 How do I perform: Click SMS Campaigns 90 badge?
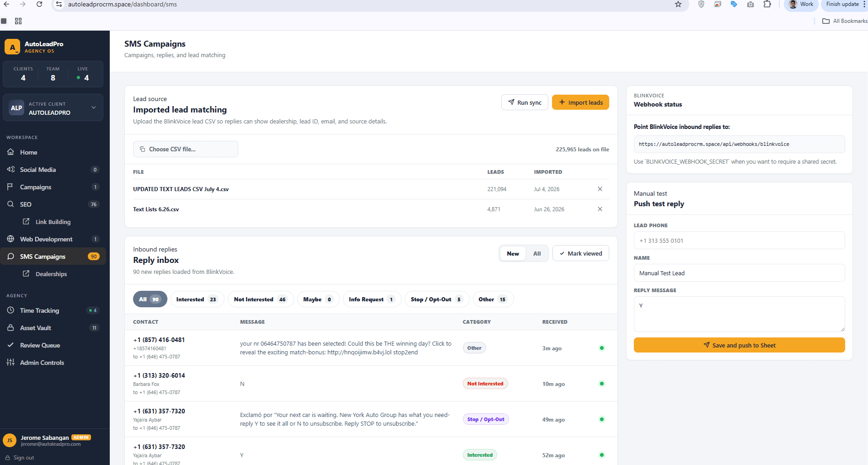(x=94, y=257)
